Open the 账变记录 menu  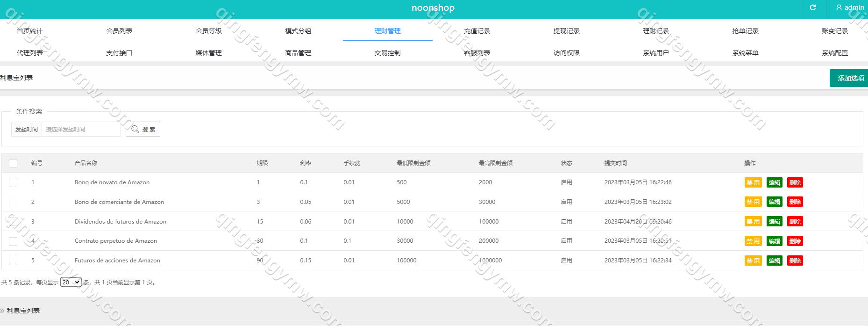pos(835,31)
